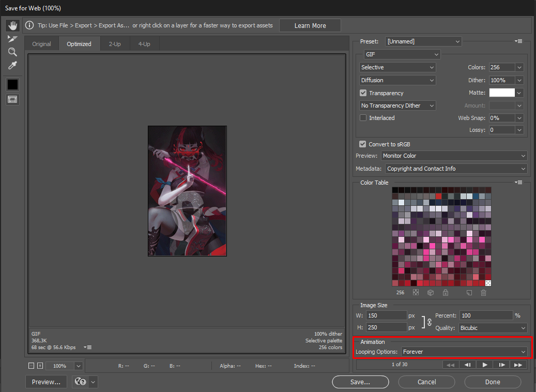The image size is (536, 392).
Task: Open Looping Options Forever dropdown
Action: coord(464,352)
